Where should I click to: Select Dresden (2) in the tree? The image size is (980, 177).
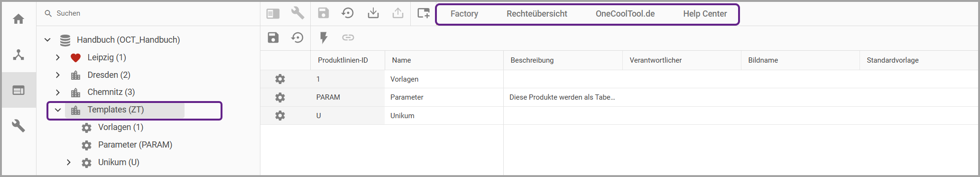pos(109,75)
